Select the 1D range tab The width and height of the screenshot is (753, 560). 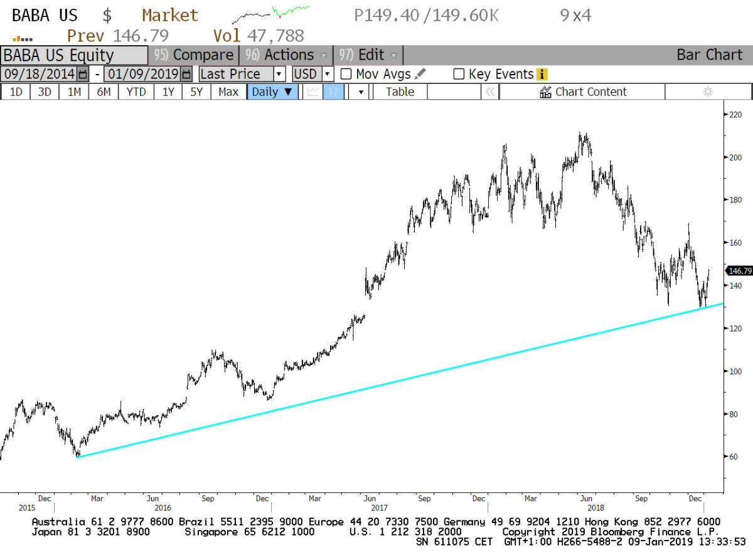tap(16, 92)
